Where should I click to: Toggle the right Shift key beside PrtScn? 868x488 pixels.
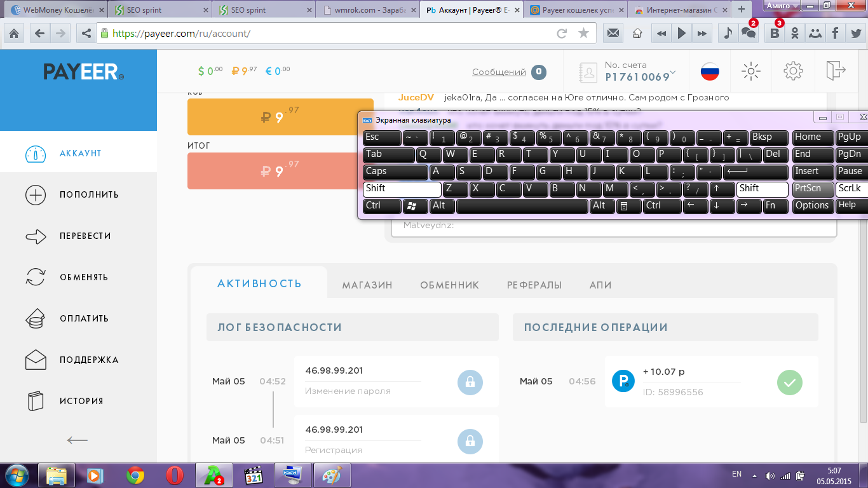[763, 189]
